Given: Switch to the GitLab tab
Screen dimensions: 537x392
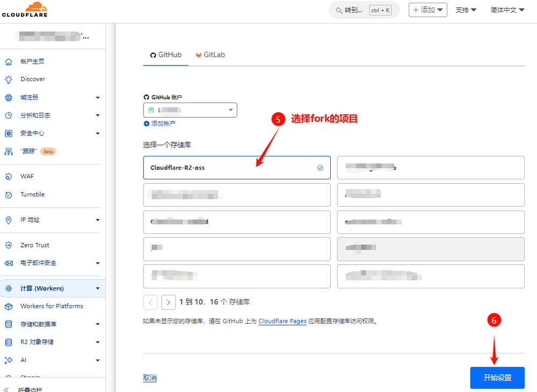Looking at the screenshot, I should [x=210, y=55].
